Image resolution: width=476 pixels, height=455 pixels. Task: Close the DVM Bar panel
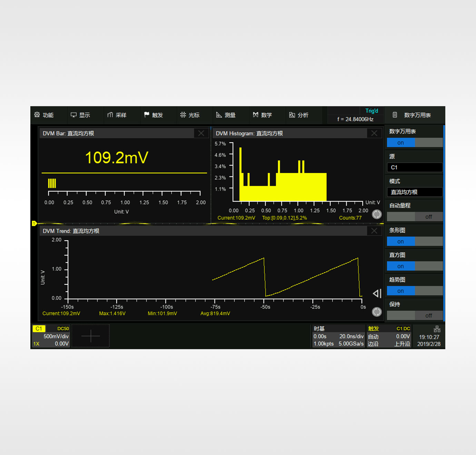click(x=201, y=133)
